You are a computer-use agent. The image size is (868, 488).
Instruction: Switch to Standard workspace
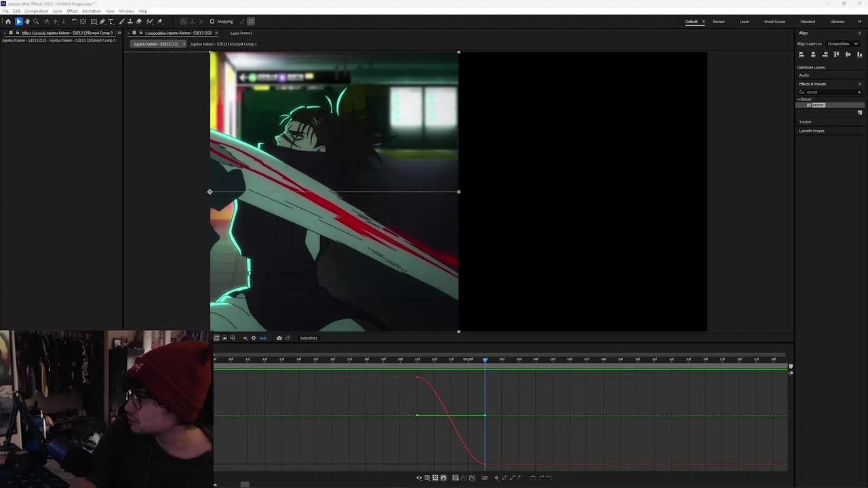pyautogui.click(x=808, y=22)
